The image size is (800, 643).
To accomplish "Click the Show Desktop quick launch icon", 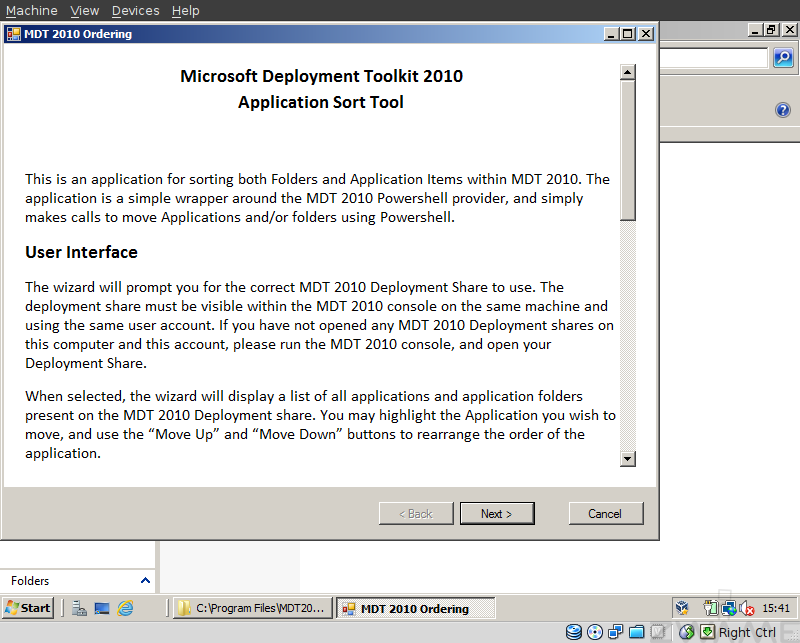I will pos(102,608).
